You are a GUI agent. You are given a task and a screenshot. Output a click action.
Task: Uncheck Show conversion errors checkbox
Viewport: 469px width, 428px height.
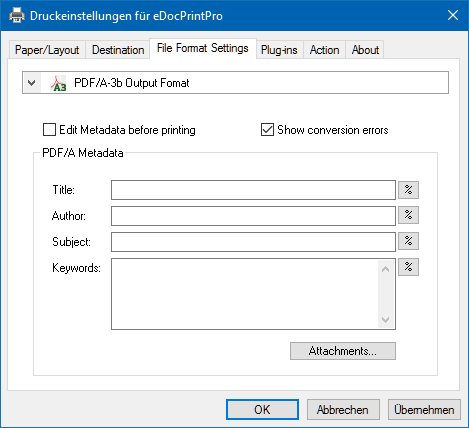click(267, 130)
